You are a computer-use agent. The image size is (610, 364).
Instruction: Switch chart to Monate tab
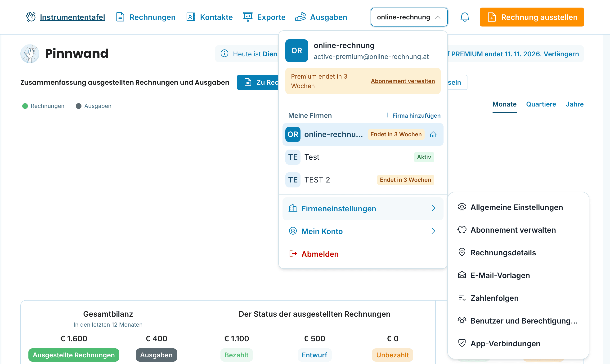[x=504, y=104]
